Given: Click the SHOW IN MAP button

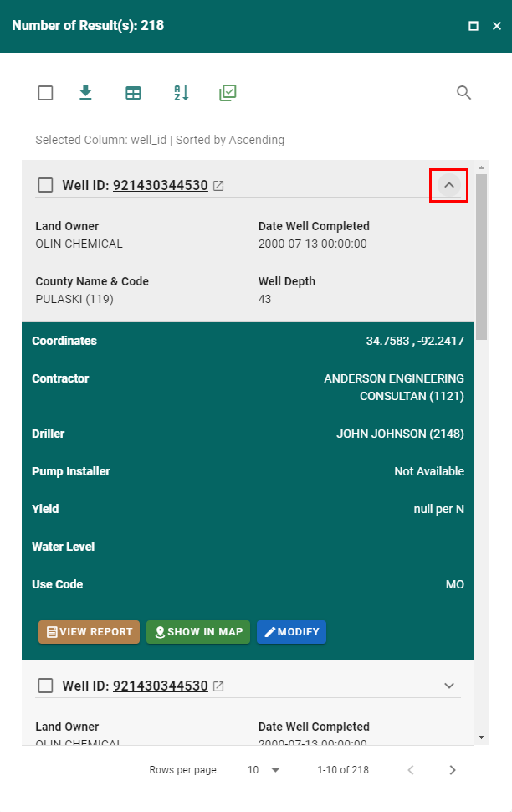Looking at the screenshot, I should coord(198,632).
